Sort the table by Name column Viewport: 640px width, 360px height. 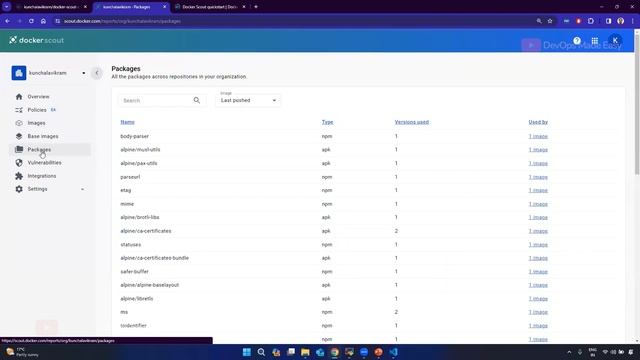tap(127, 122)
